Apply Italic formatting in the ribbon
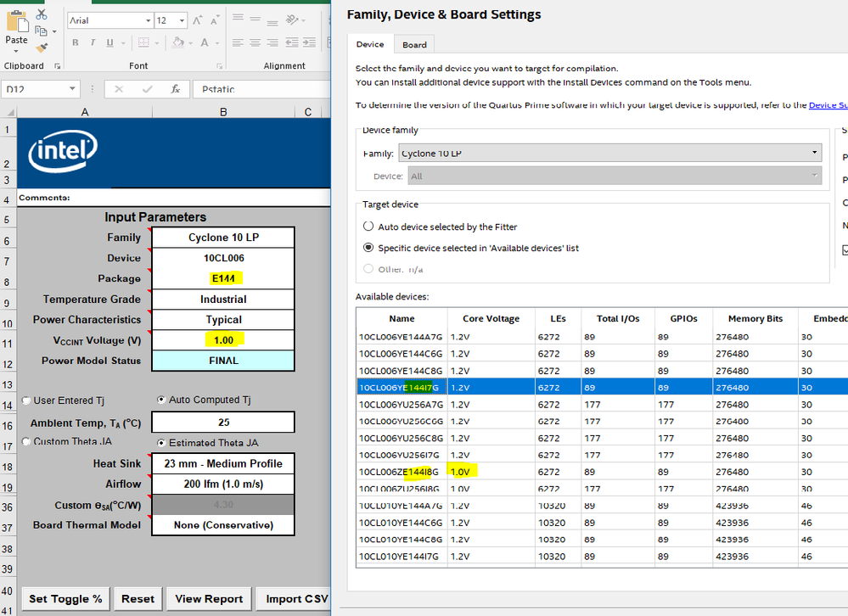The image size is (848, 616). tap(94, 42)
